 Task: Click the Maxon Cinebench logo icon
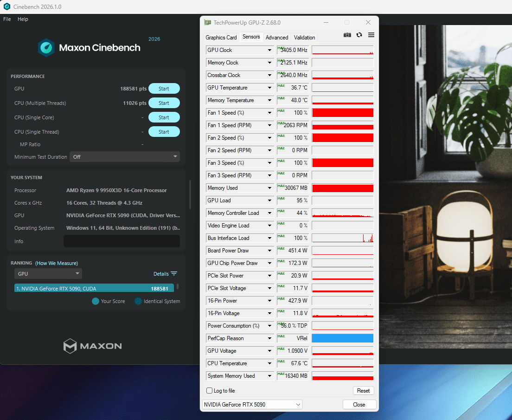coord(46,48)
